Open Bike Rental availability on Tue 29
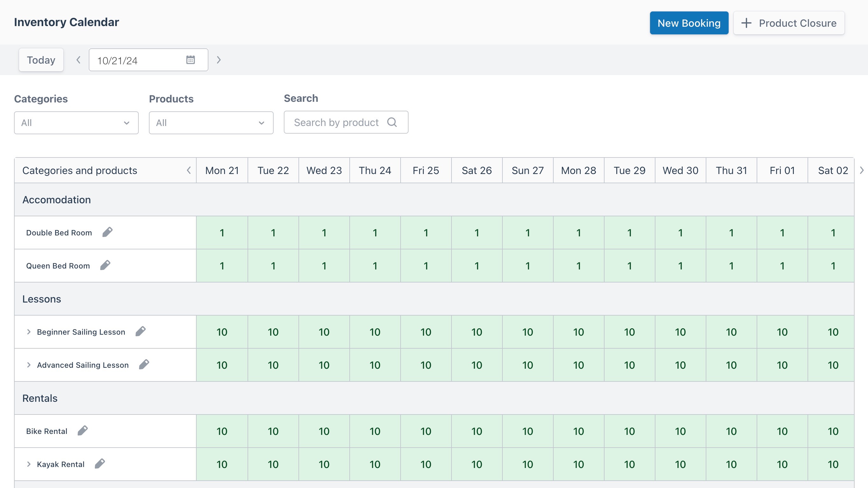Screen dimensions: 868x488 tap(629, 431)
